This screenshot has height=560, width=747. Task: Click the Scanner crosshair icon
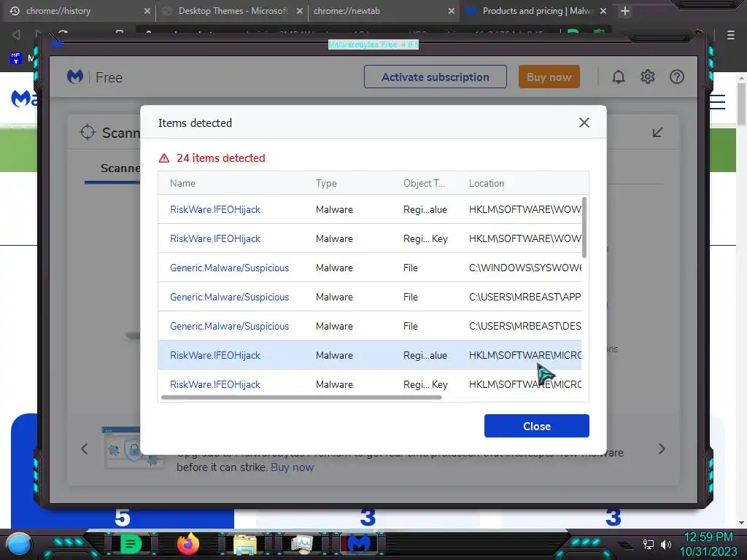(88, 132)
